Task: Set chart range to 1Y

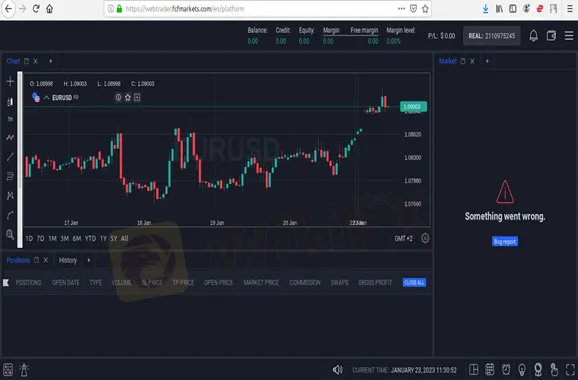Action: click(103, 238)
